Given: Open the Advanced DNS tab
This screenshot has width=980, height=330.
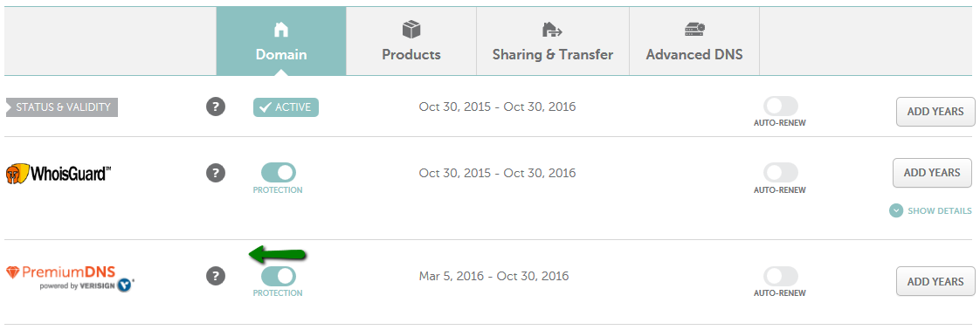Looking at the screenshot, I should pos(694,41).
